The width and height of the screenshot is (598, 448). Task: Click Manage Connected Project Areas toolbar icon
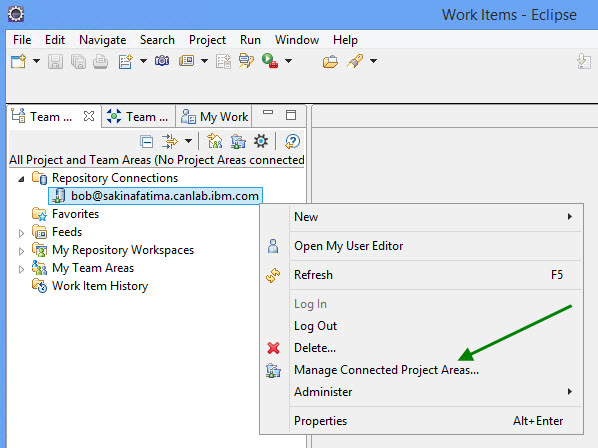coord(238,141)
